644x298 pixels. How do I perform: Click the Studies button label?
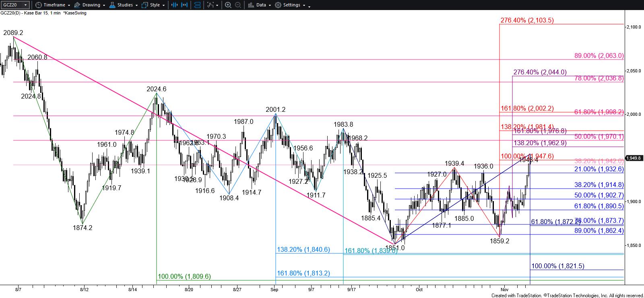125,5
